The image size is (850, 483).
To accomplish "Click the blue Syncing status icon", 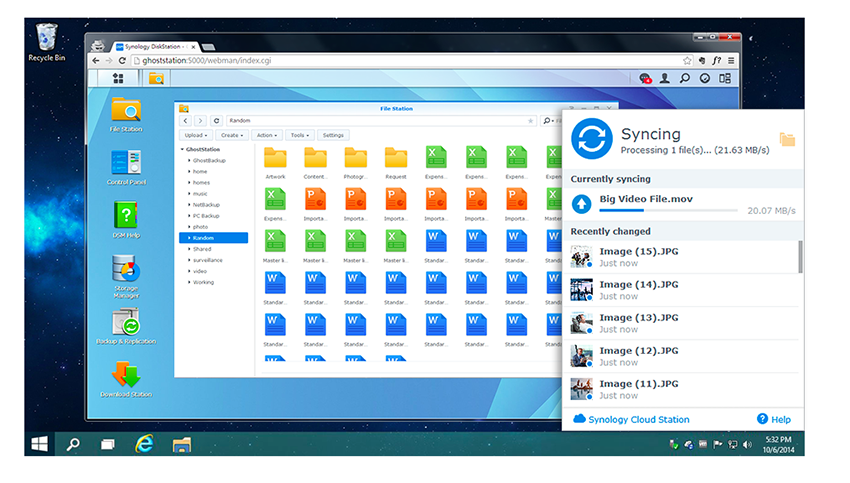I will pyautogui.click(x=591, y=139).
